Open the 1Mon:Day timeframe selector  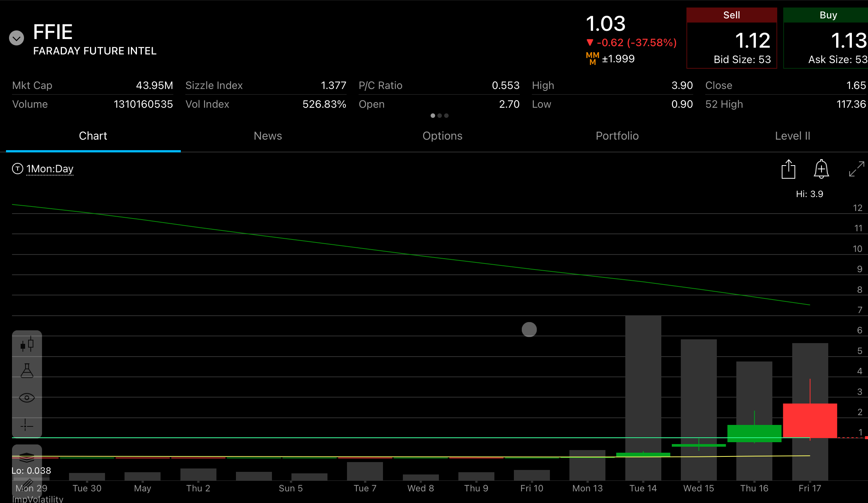(x=50, y=169)
